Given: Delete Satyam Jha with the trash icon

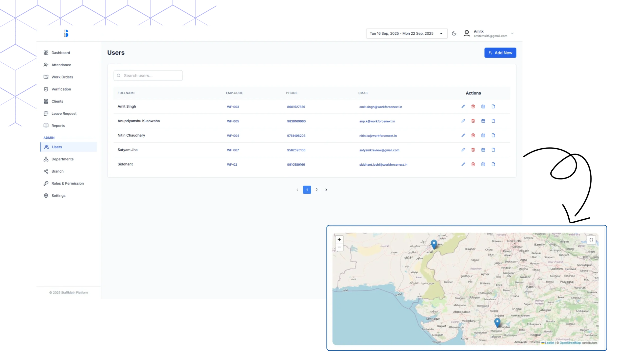Looking at the screenshot, I should click(473, 150).
